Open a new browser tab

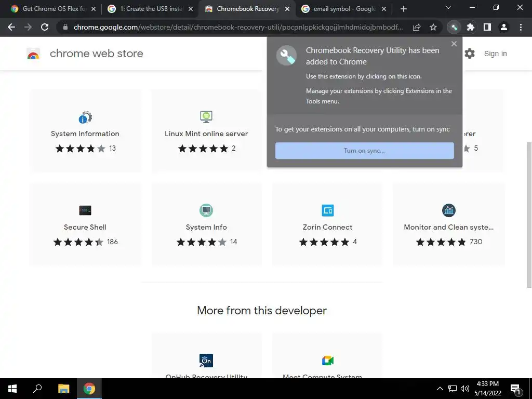pos(403,9)
